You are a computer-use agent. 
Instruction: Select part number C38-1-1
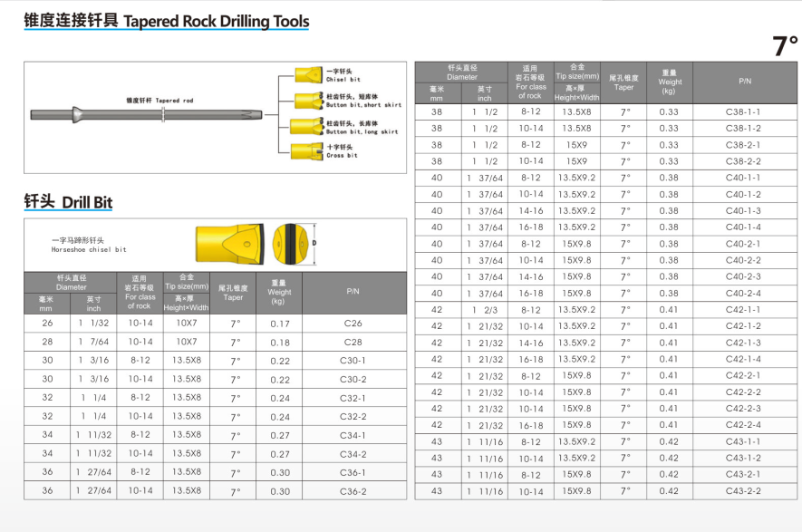743,112
